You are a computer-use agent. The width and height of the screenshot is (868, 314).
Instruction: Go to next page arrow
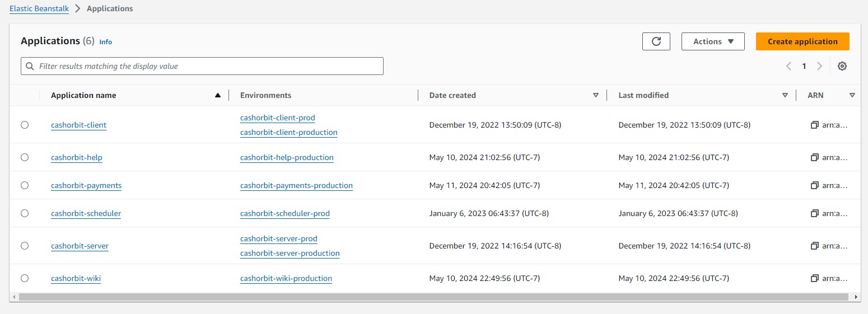point(819,66)
